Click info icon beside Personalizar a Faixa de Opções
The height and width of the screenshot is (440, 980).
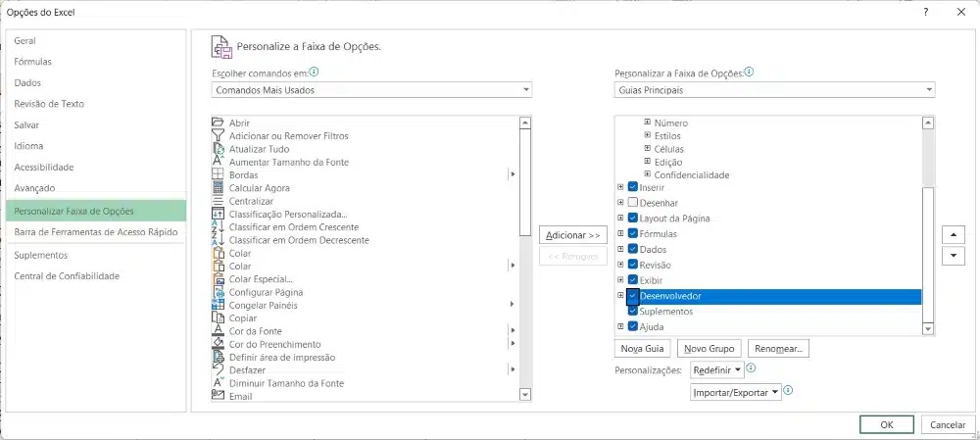749,72
